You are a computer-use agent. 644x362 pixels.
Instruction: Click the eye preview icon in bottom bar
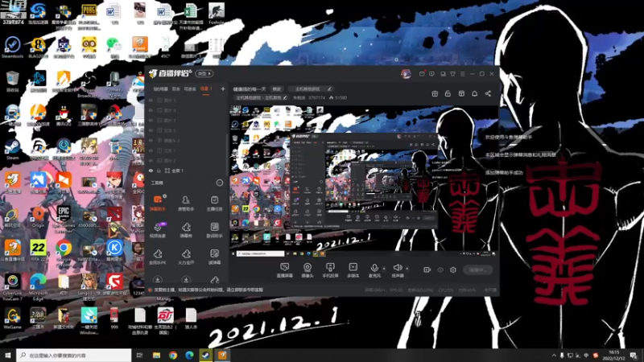440,269
